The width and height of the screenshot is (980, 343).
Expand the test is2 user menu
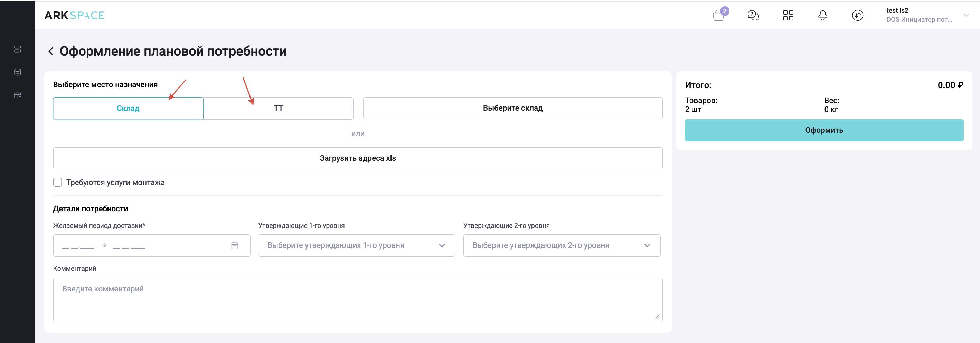965,15
